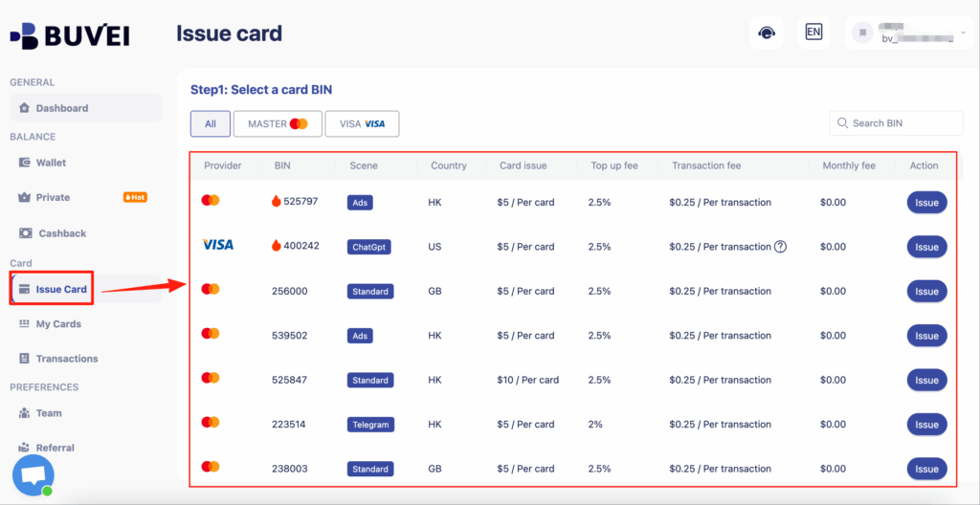Open the live chat bubble widget
The width and height of the screenshot is (980, 505).
pos(33,474)
